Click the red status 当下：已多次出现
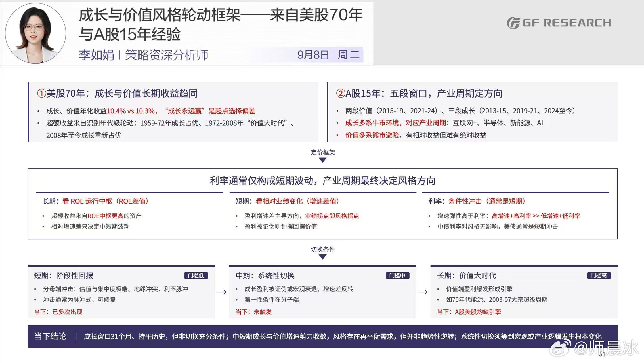 (x=58, y=312)
